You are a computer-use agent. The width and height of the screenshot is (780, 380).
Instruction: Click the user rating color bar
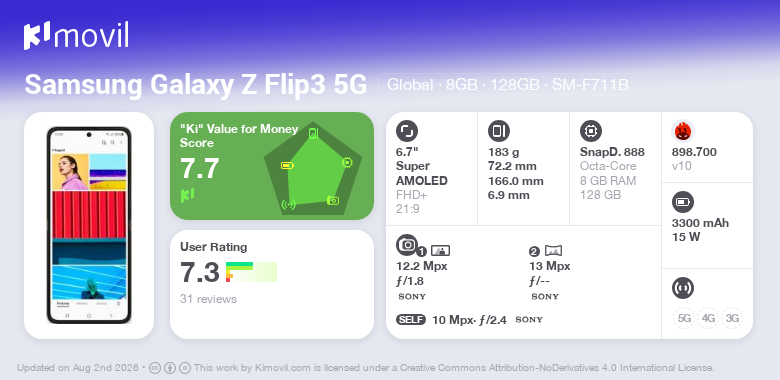251,272
